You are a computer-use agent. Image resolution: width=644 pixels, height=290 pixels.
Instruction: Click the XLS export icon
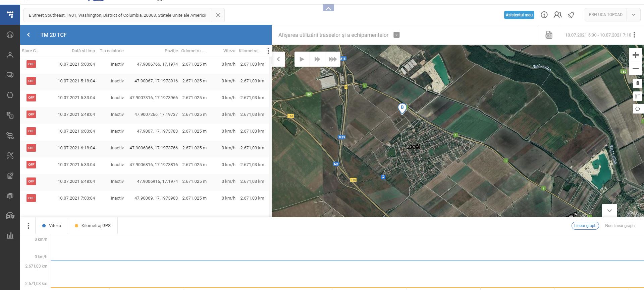549,35
